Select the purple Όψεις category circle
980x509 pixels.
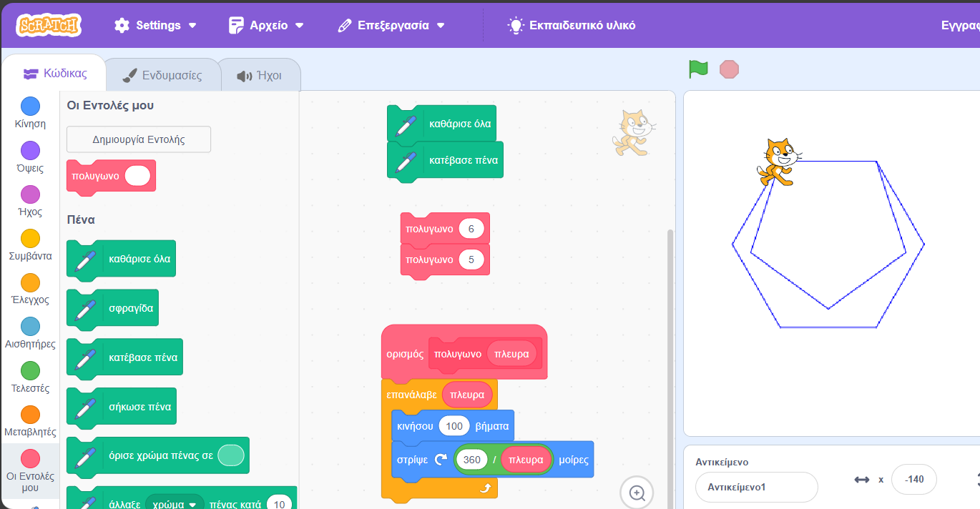pos(30,150)
